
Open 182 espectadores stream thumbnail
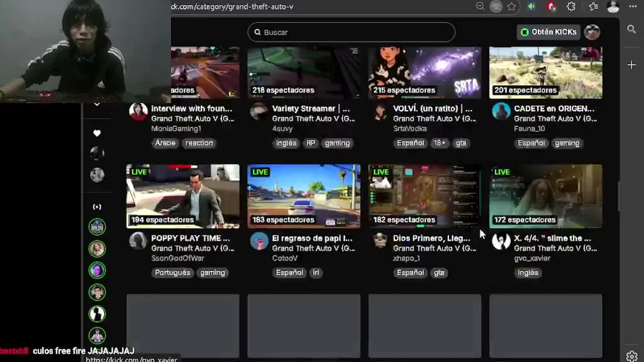pyautogui.click(x=425, y=196)
